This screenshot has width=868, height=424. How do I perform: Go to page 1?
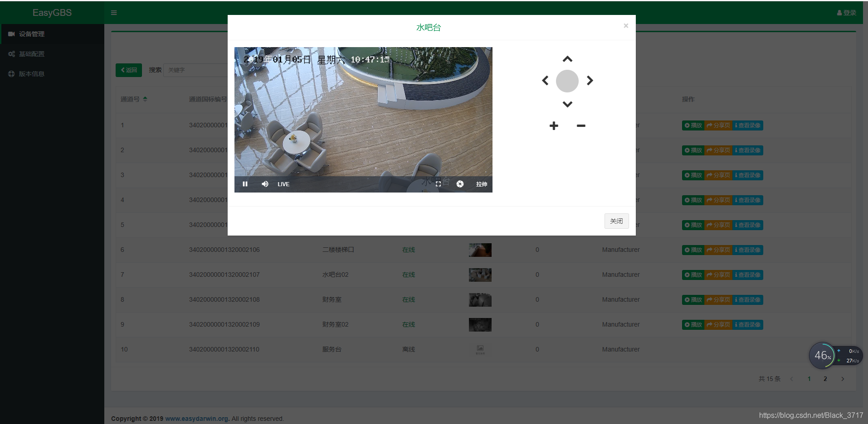(809, 379)
